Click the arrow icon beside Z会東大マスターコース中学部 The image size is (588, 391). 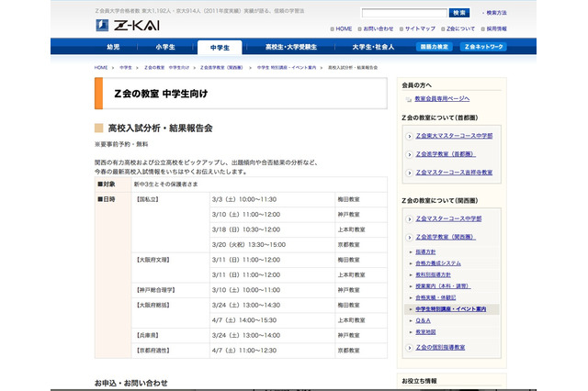(410, 137)
